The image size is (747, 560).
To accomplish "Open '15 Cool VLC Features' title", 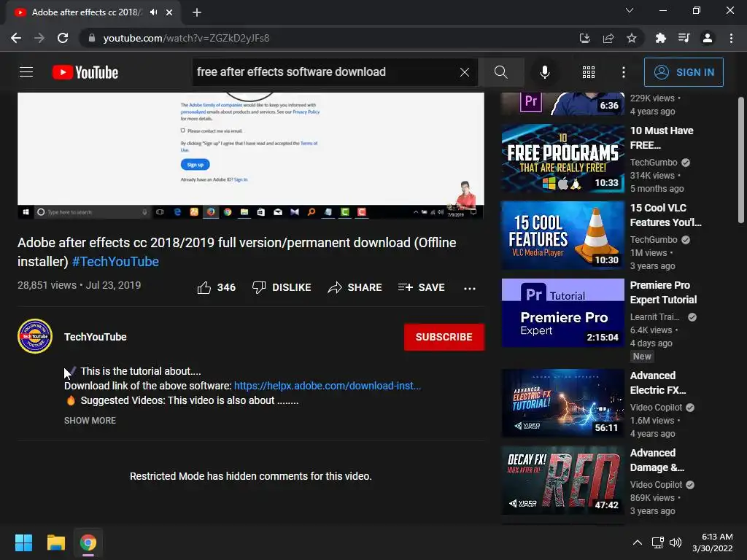I will [665, 215].
